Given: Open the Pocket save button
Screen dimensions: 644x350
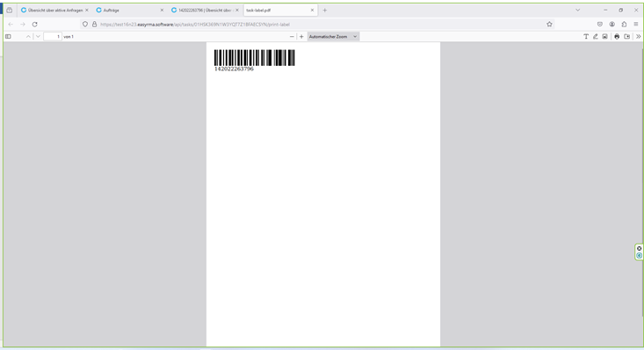Looking at the screenshot, I should click(600, 25).
